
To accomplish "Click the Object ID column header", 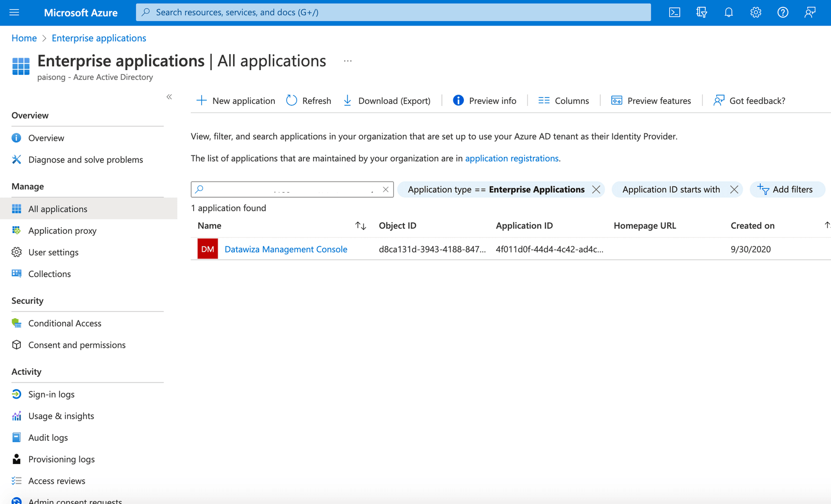I will click(397, 226).
